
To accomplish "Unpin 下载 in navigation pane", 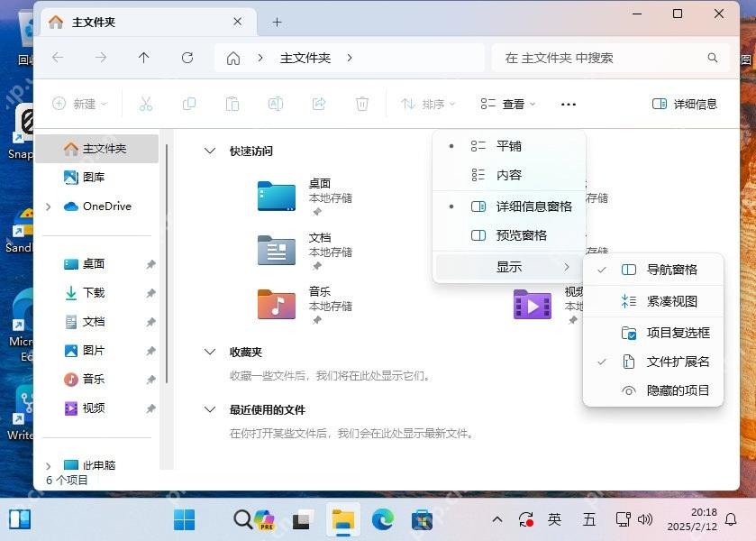I will click(x=150, y=293).
